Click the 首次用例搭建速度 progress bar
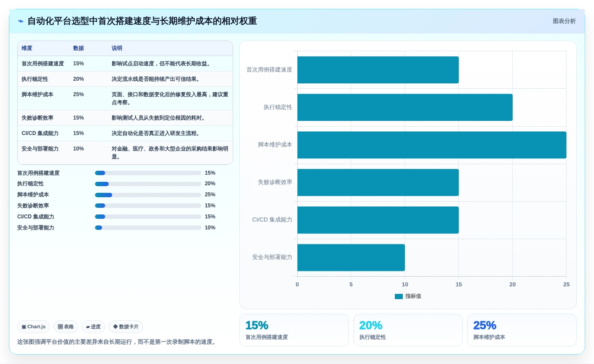Screen dimensions: 594x364 [x=148, y=173]
